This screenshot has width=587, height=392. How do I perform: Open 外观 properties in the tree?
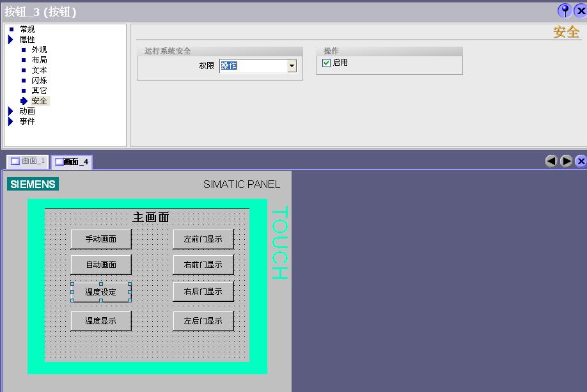(x=39, y=50)
